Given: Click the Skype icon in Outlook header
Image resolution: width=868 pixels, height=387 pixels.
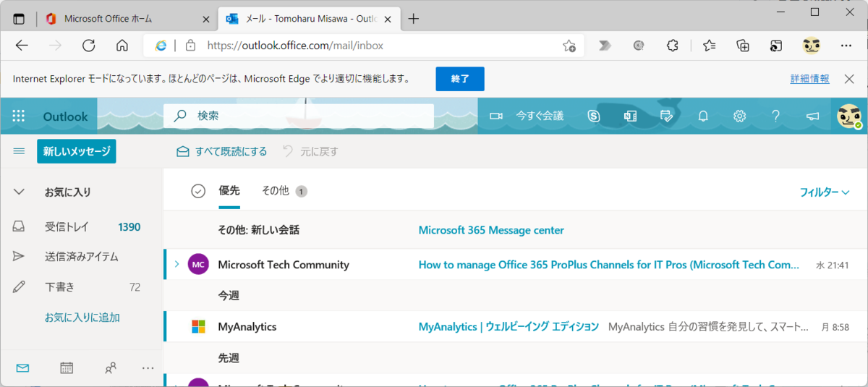Looking at the screenshot, I should pos(594,116).
